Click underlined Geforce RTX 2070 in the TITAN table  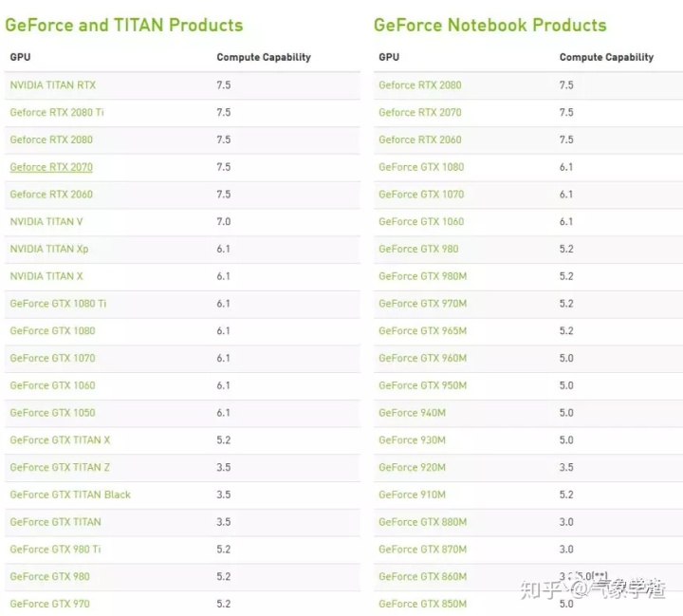tap(51, 167)
